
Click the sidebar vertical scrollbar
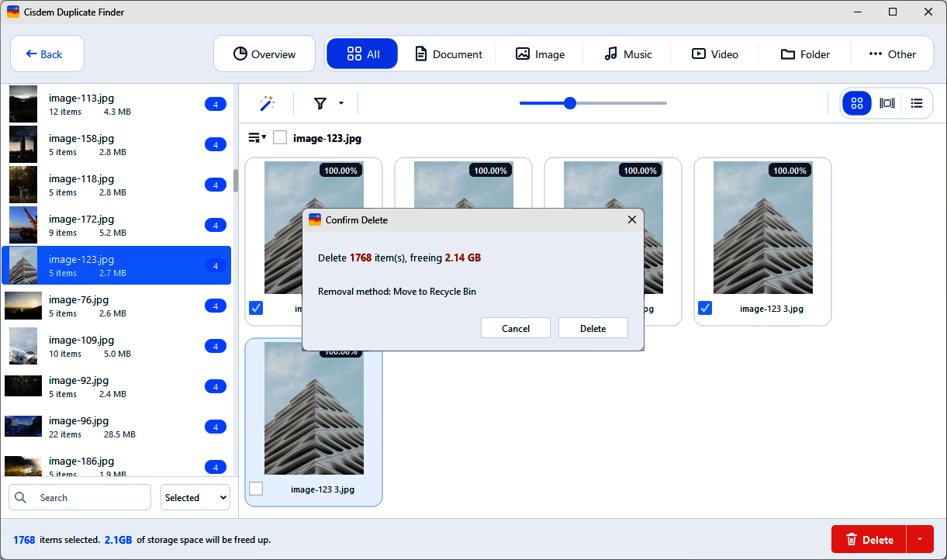pos(236,181)
